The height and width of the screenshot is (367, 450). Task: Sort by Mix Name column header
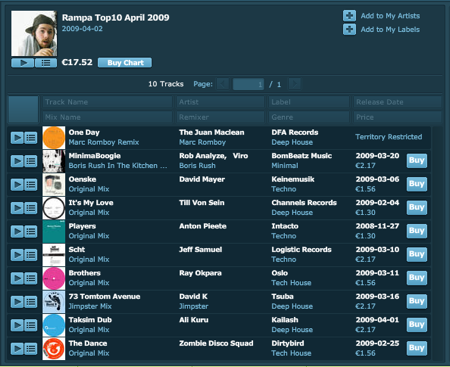[x=107, y=117]
